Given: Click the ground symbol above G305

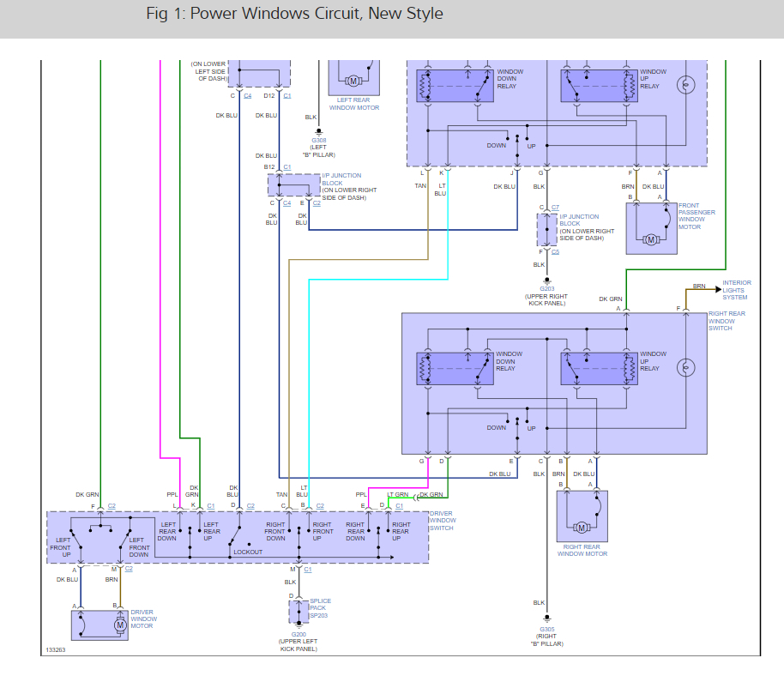Looking at the screenshot, I should (547, 619).
